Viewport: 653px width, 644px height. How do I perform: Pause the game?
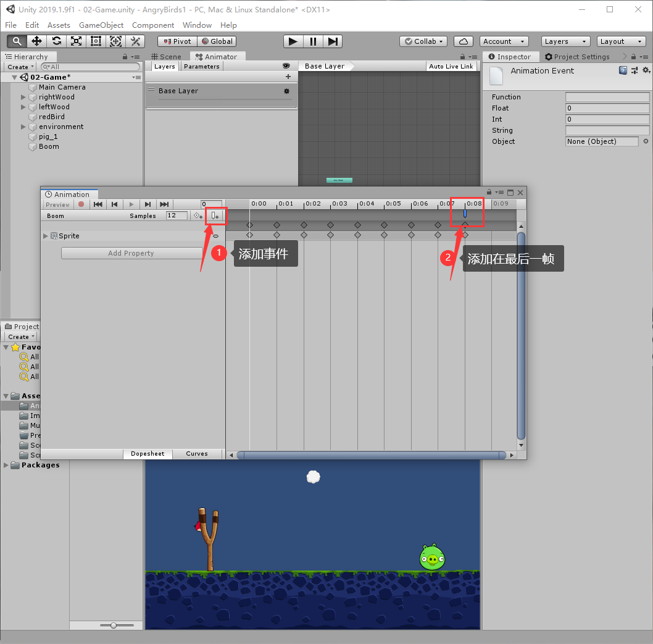click(x=313, y=41)
